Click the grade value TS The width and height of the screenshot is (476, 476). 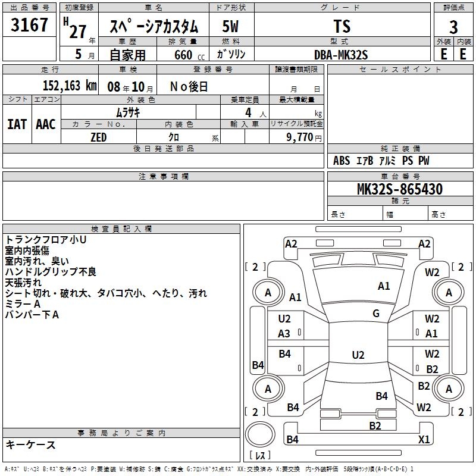point(342,26)
